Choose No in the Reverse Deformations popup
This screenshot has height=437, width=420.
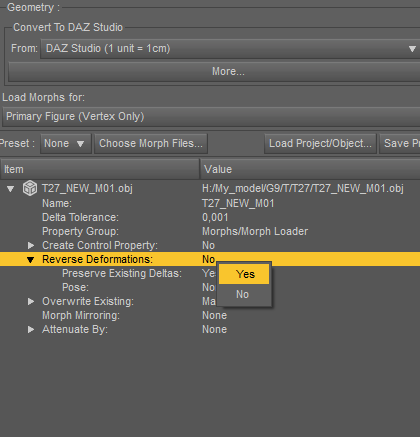click(x=244, y=294)
